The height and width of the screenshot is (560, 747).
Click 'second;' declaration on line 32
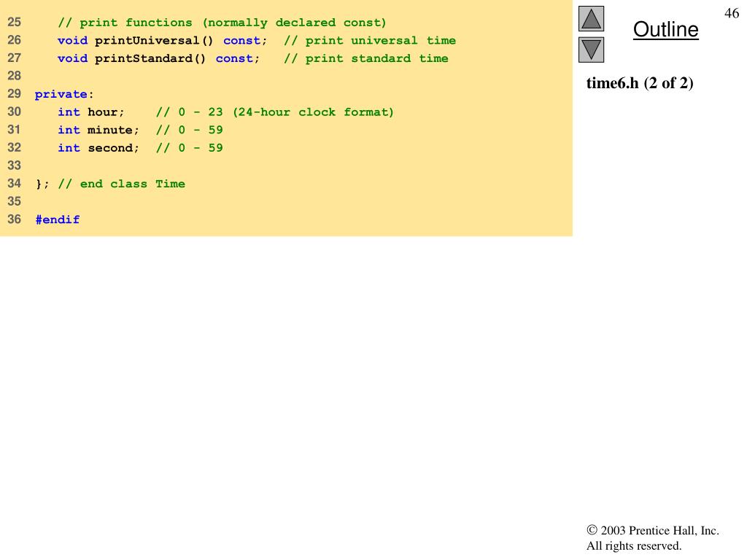point(113,148)
